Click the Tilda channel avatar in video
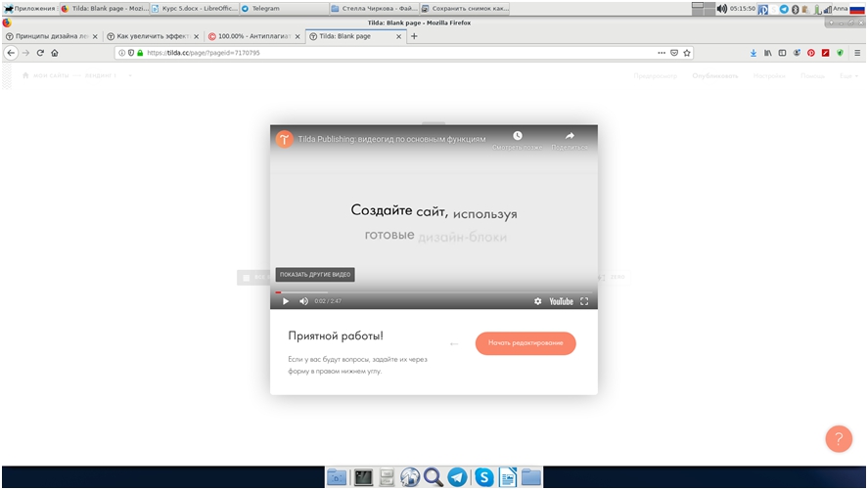This screenshot has width=868, height=490. [x=284, y=139]
